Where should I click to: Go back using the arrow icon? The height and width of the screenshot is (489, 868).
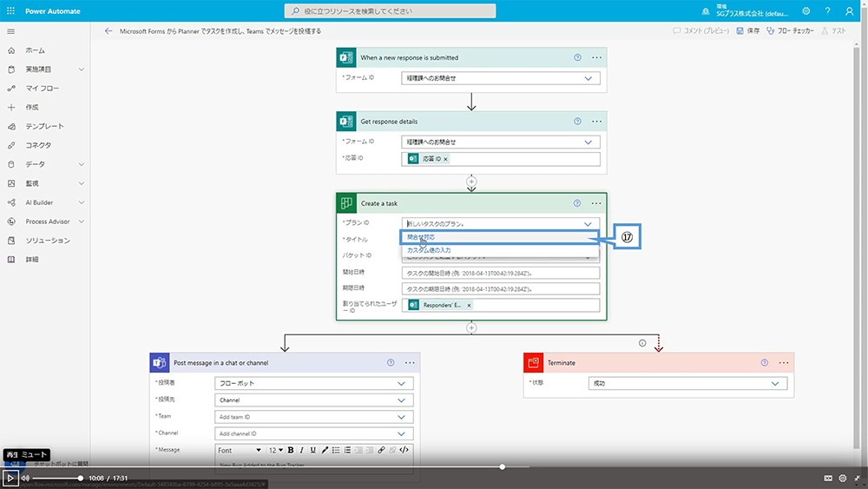coord(108,31)
